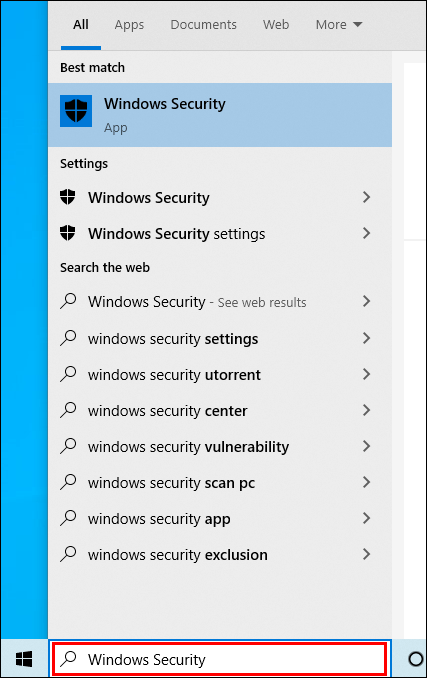Open 'Windows Security - See web results'

[x=220, y=301]
